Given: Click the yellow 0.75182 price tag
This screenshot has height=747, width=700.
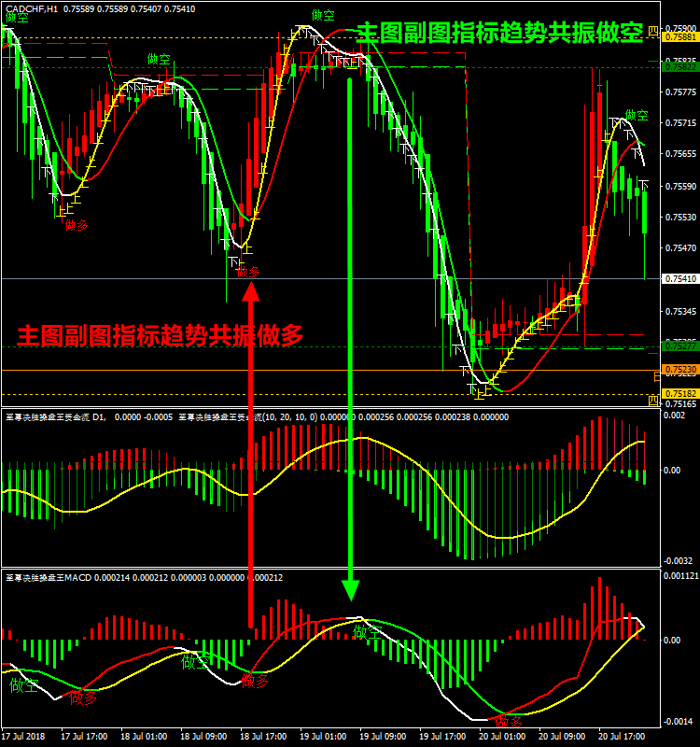Looking at the screenshot, I should point(679,395).
